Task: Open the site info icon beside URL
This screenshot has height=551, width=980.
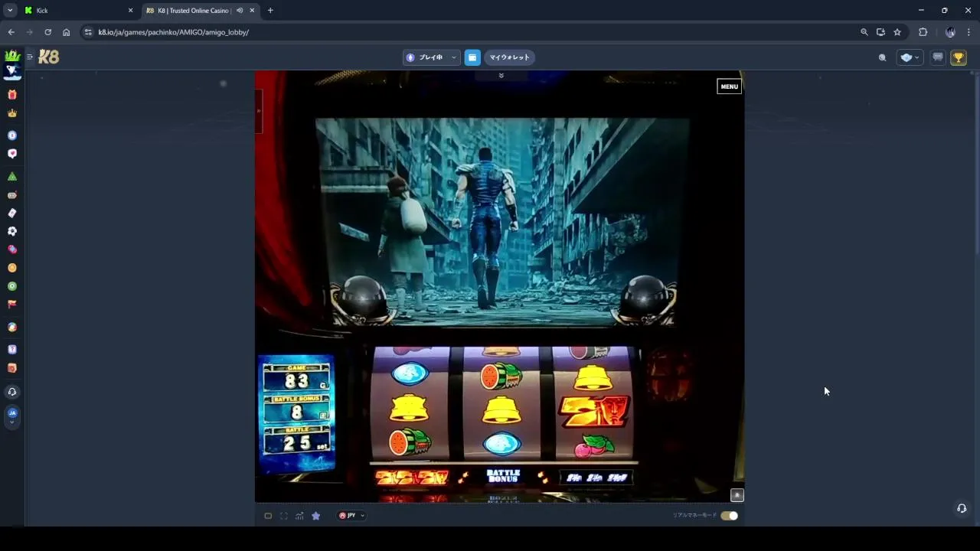Action: tap(87, 32)
